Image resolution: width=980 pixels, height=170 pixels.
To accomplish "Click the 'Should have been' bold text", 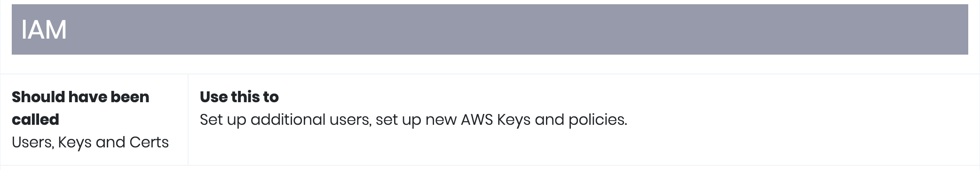I will pos(80,97).
